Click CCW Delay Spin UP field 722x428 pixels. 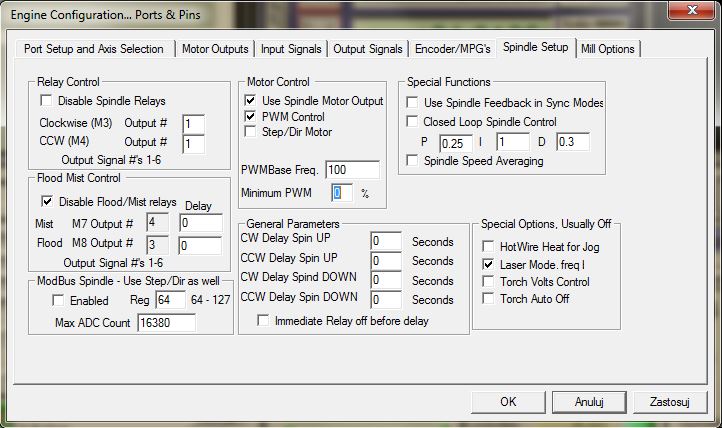click(386, 261)
